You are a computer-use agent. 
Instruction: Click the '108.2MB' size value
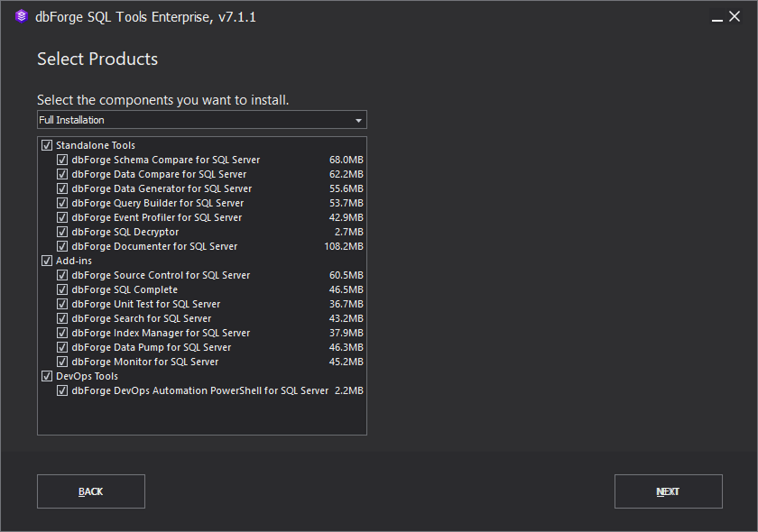(x=344, y=246)
